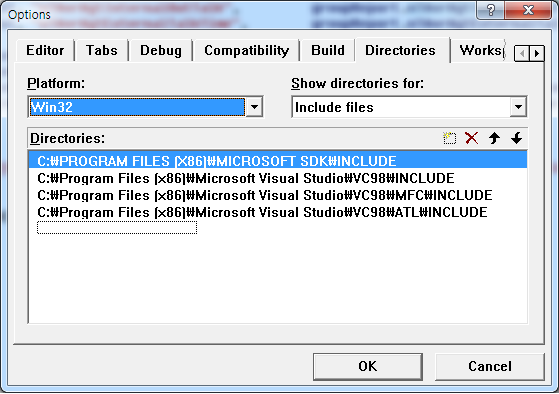Open Show directories for dropdown arrow
This screenshot has width=559, height=394.
(518, 107)
